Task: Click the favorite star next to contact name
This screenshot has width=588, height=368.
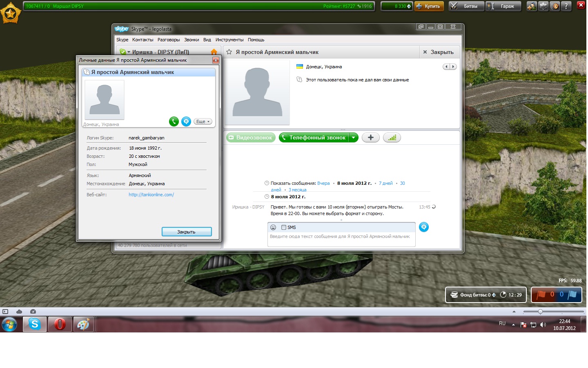Action: pos(229,52)
